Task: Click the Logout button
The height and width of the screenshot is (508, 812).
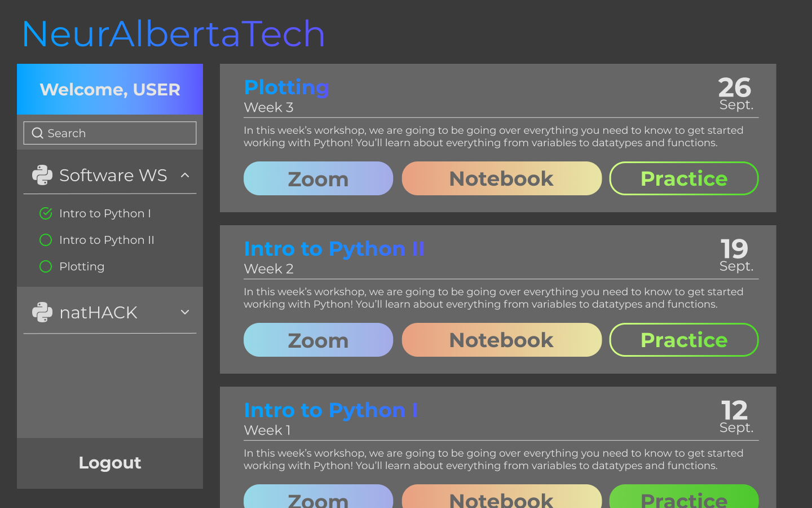Action: click(x=110, y=463)
